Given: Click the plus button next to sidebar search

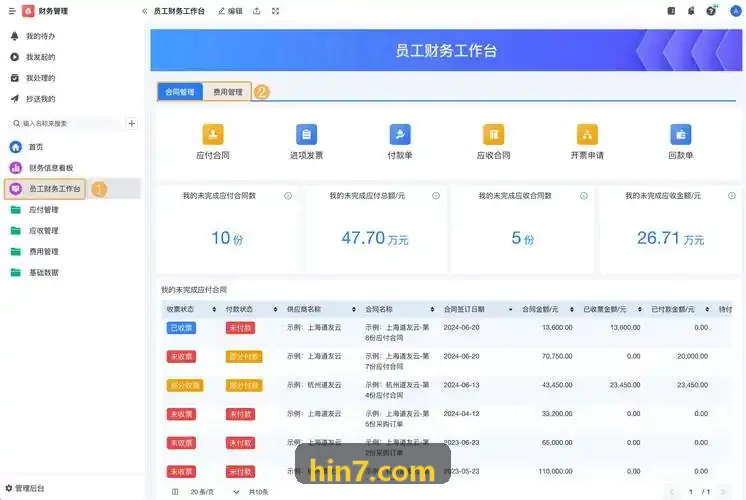Looking at the screenshot, I should coord(132,124).
